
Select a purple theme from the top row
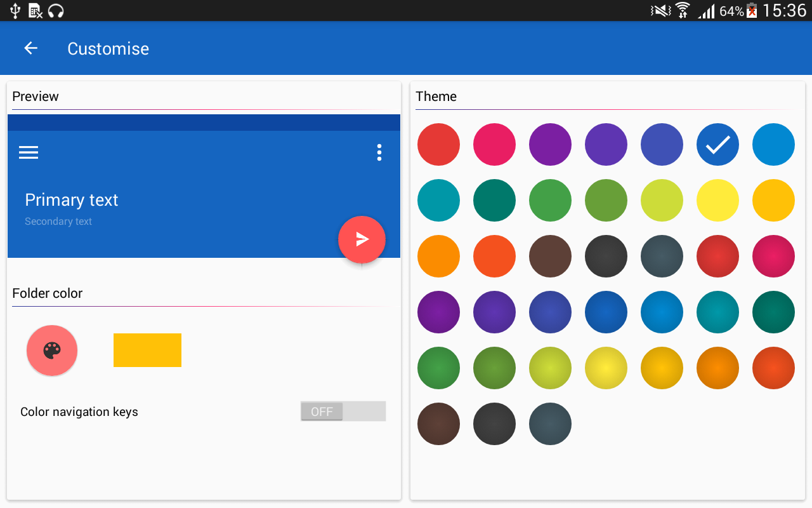click(x=550, y=144)
